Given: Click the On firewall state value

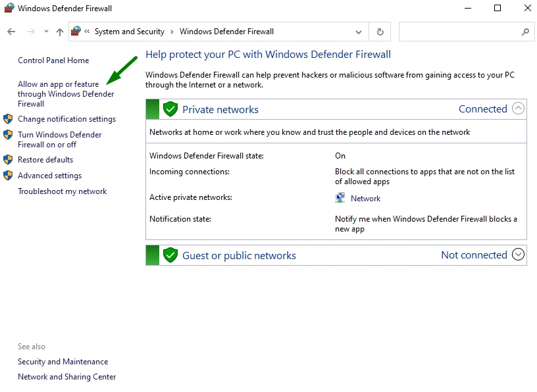Looking at the screenshot, I should click(340, 156).
